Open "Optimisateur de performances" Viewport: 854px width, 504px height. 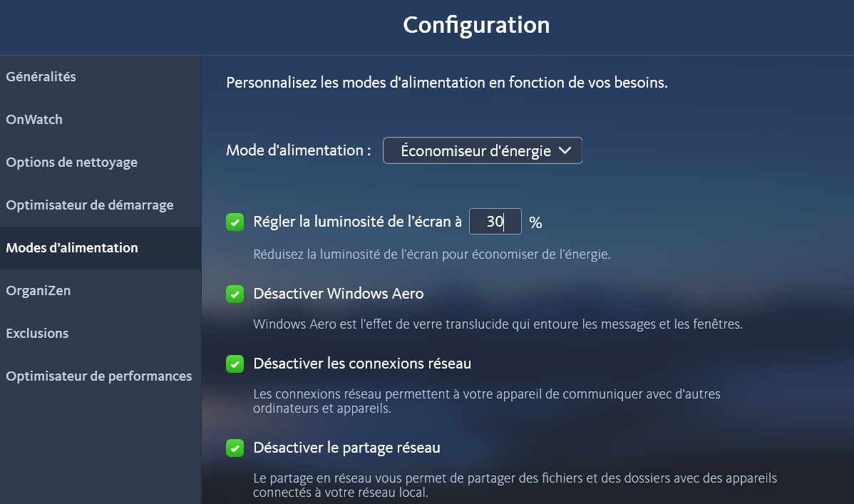[x=98, y=376]
